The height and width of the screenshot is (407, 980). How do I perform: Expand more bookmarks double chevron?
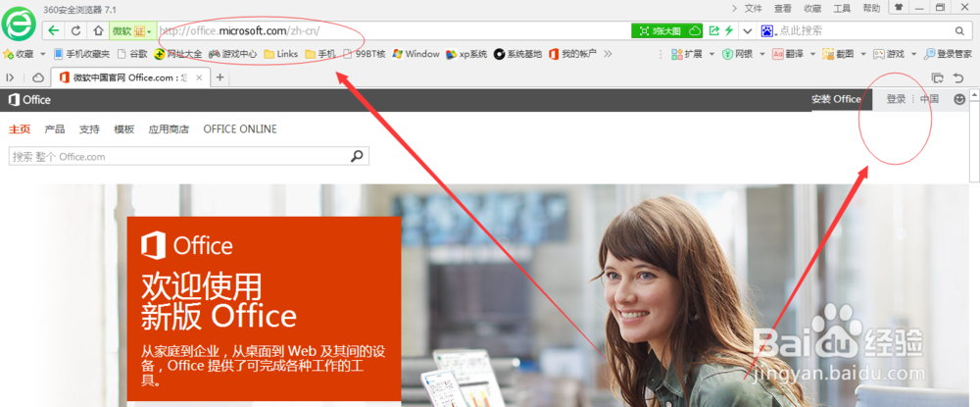click(x=608, y=54)
